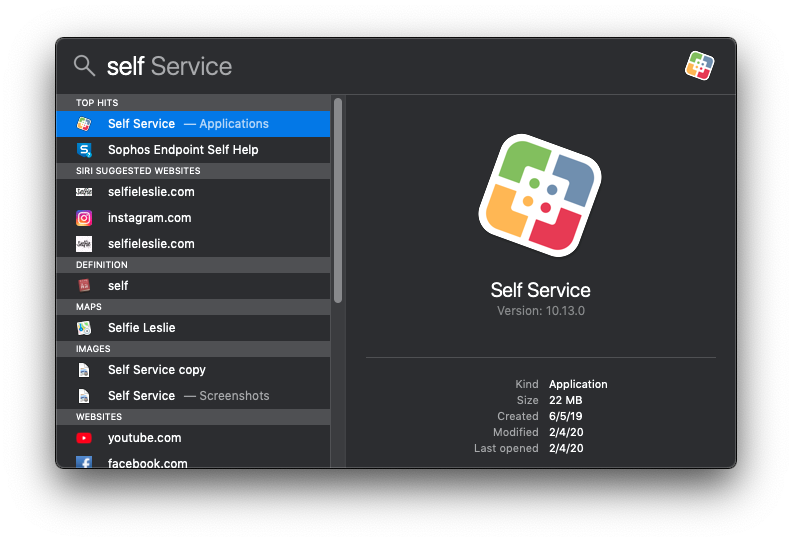
Task: Click the Facebook logo icon
Action: (85, 463)
